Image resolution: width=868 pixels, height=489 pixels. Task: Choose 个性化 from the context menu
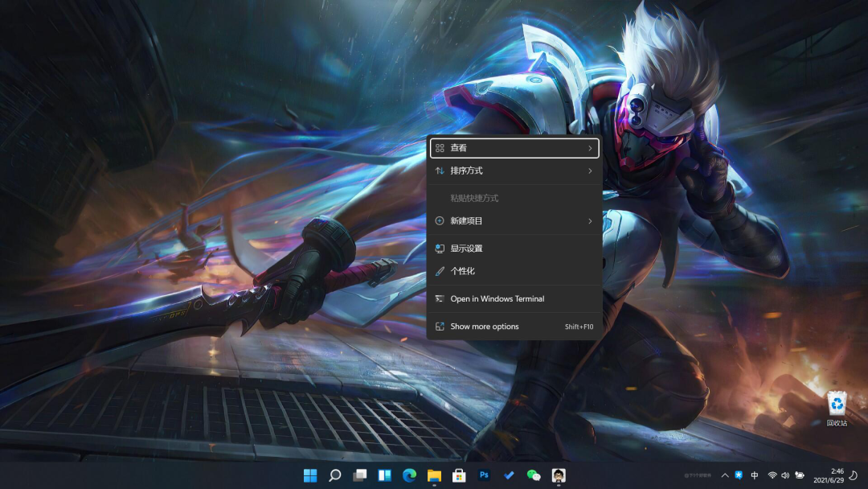pyautogui.click(x=514, y=271)
